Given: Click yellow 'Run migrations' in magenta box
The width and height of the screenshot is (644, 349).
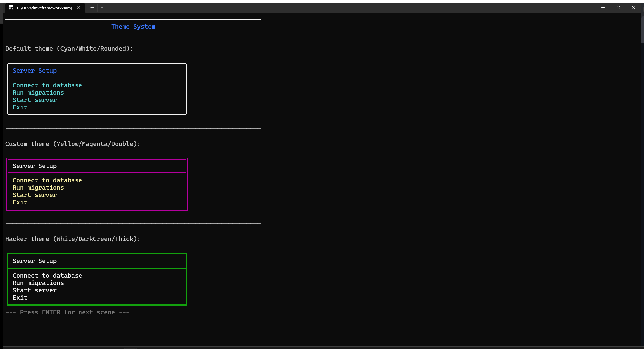Looking at the screenshot, I should (x=38, y=188).
